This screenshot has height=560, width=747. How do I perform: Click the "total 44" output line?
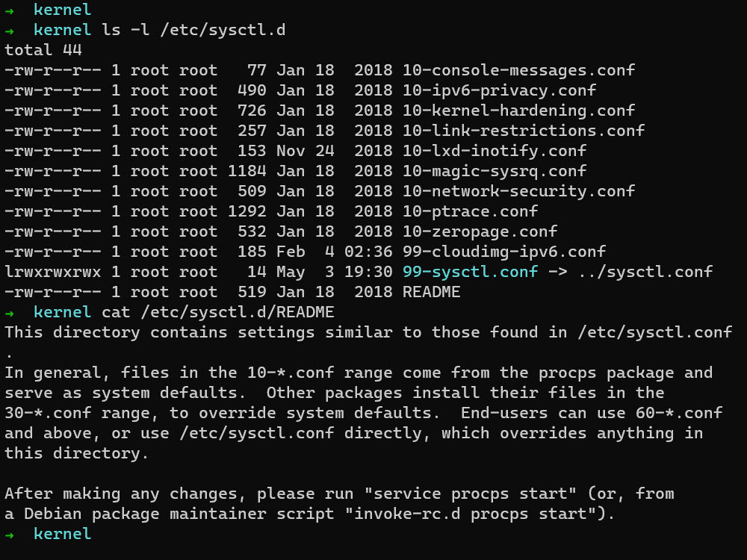43,50
